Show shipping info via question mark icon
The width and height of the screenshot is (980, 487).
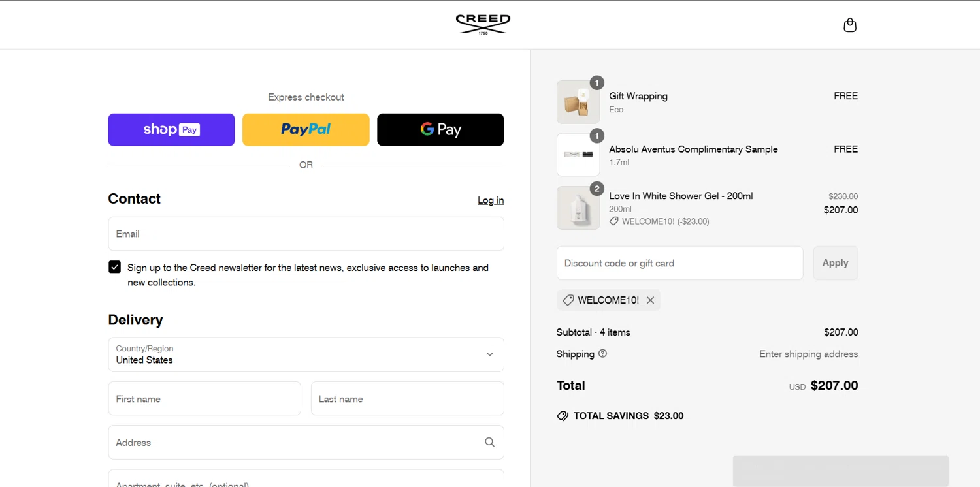602,353
